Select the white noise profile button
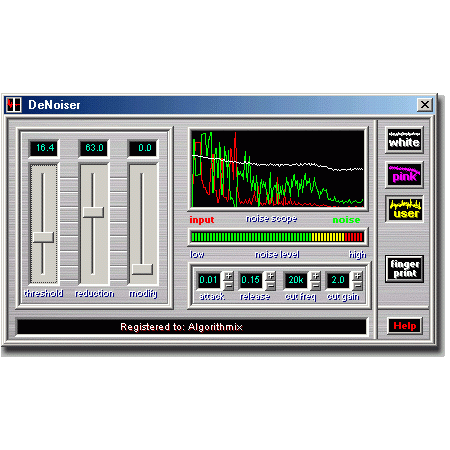450x450 pixels. click(404, 140)
